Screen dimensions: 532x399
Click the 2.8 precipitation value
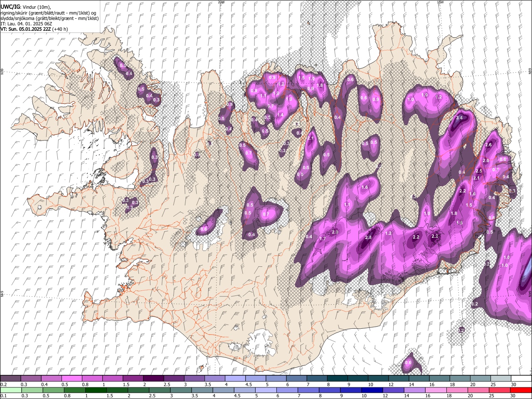[x=368, y=237]
